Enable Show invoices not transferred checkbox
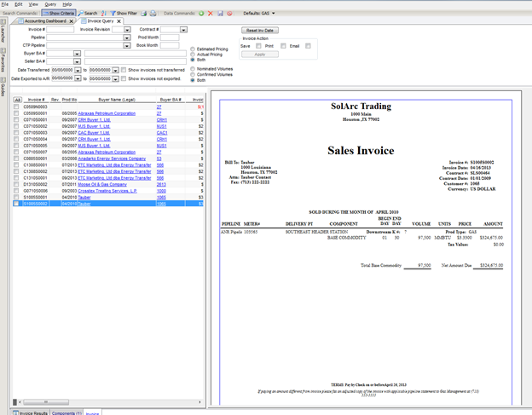Screen dimensions: 532x415 click(x=123, y=69)
